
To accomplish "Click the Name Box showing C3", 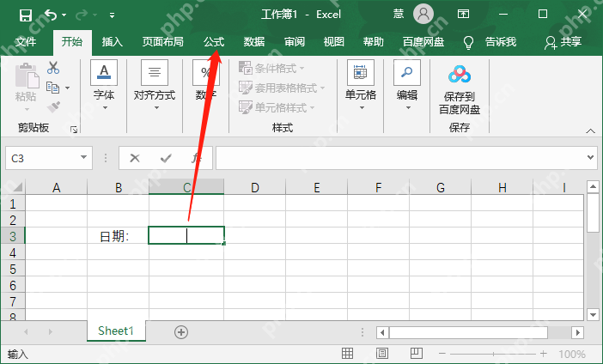I will point(41,158).
